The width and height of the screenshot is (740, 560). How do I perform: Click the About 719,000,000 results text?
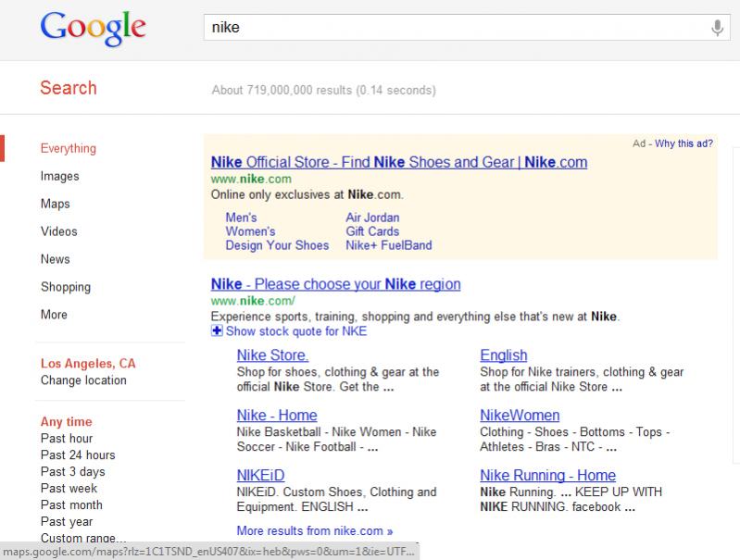324,90
